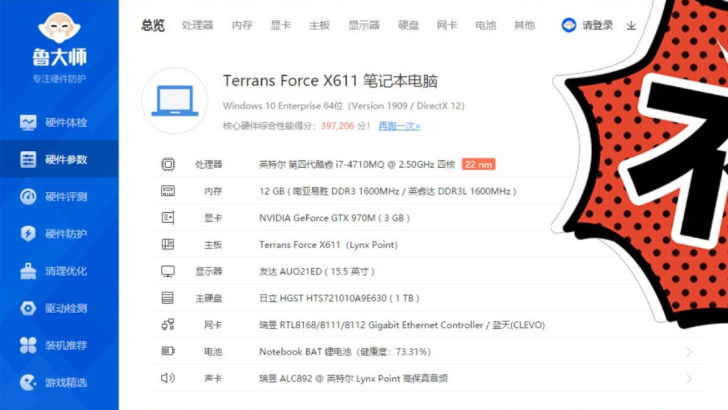728x410 pixels.
Task: Click the 请登录 login link
Action: [x=598, y=26]
